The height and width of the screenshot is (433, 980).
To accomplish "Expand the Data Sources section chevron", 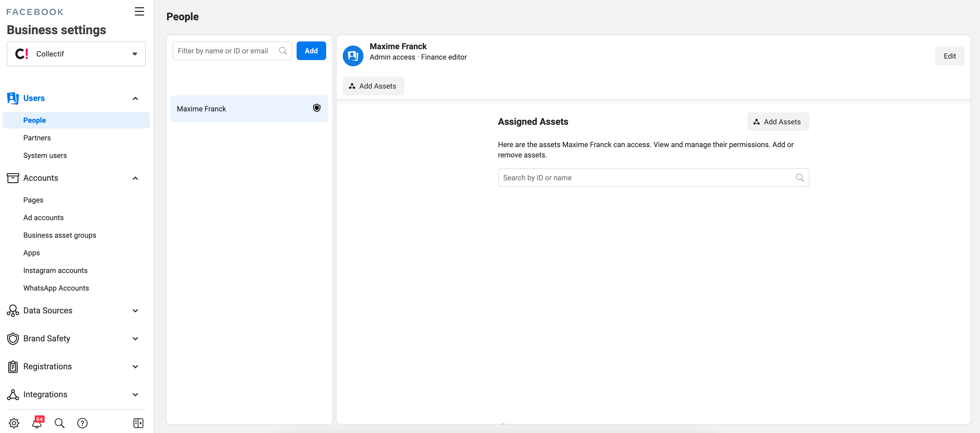I will pos(135,311).
